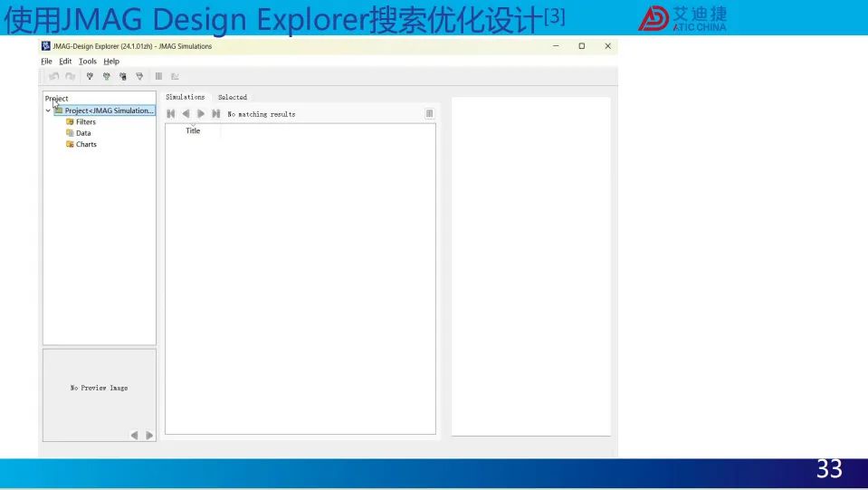Select the Charts tree item
This screenshot has height=490, width=868.
(81, 144)
